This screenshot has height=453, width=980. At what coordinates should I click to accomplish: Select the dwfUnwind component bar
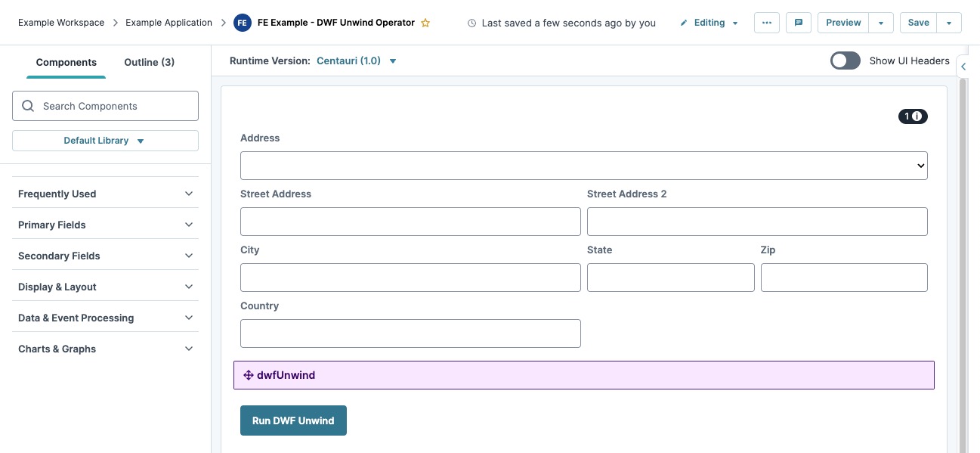[x=584, y=375]
